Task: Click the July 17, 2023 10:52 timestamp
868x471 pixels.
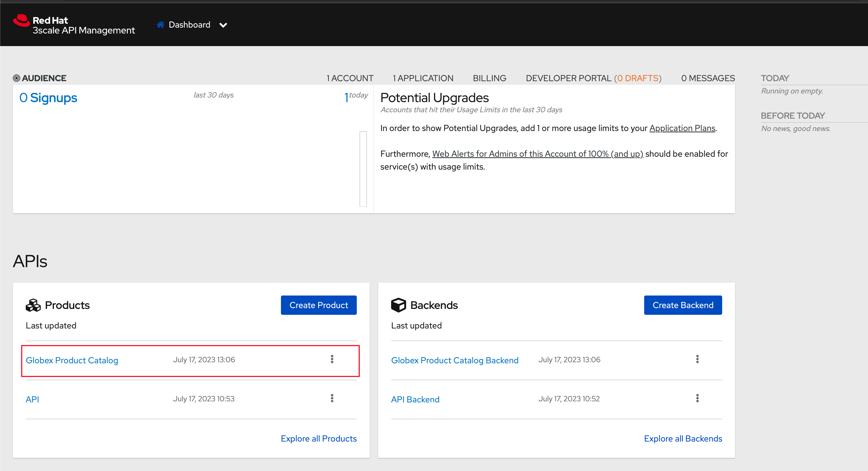Action: [569, 399]
